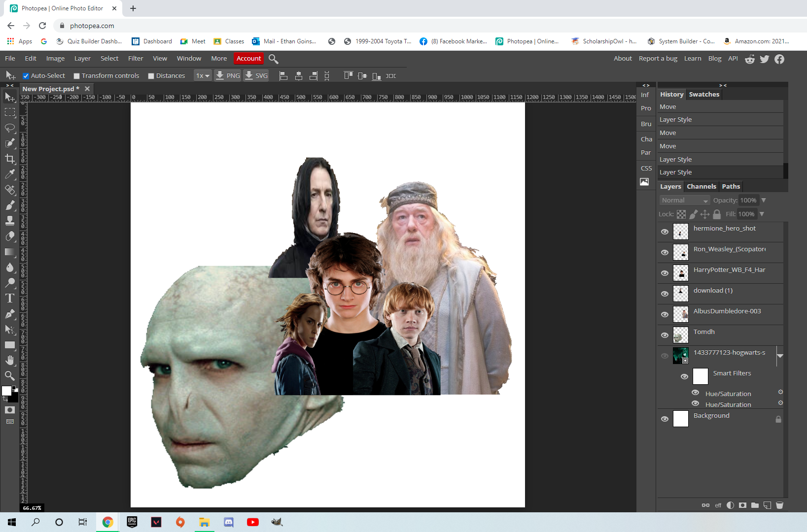The height and width of the screenshot is (532, 807).
Task: Add layer mask icon
Action: [742, 505]
